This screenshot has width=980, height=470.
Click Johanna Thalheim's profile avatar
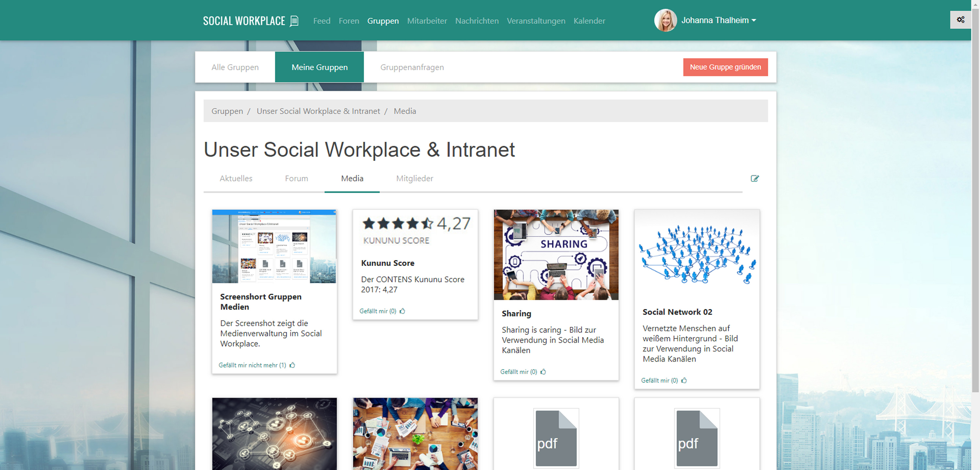[x=665, y=21]
